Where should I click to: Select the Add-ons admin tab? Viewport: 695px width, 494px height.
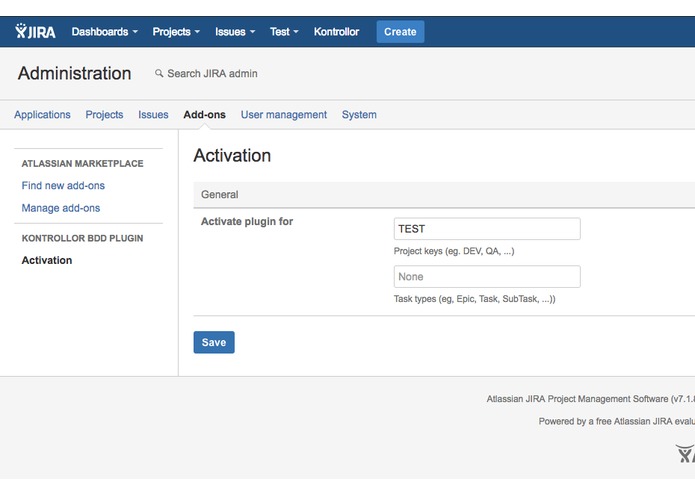point(204,115)
